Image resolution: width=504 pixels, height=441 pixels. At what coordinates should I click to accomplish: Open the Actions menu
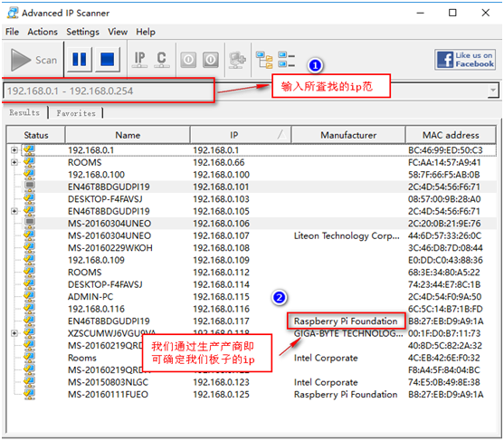click(43, 32)
